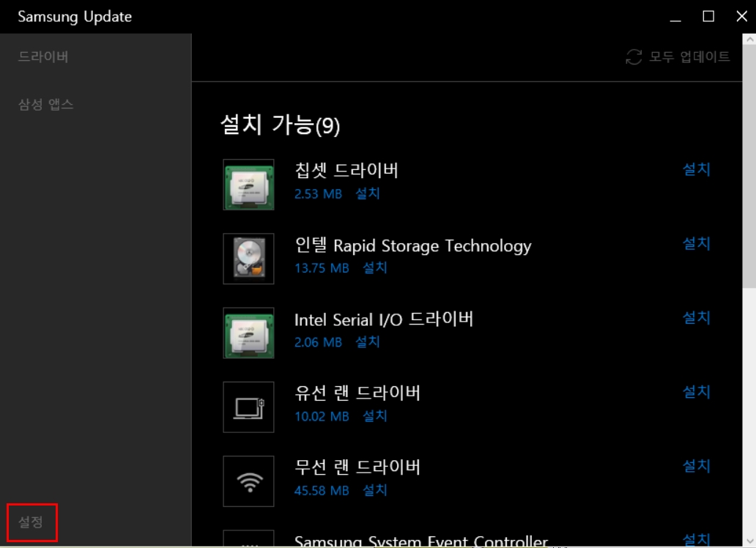This screenshot has height=548, width=756.
Task: Open the 삼성 앱스 section
Action: point(46,104)
